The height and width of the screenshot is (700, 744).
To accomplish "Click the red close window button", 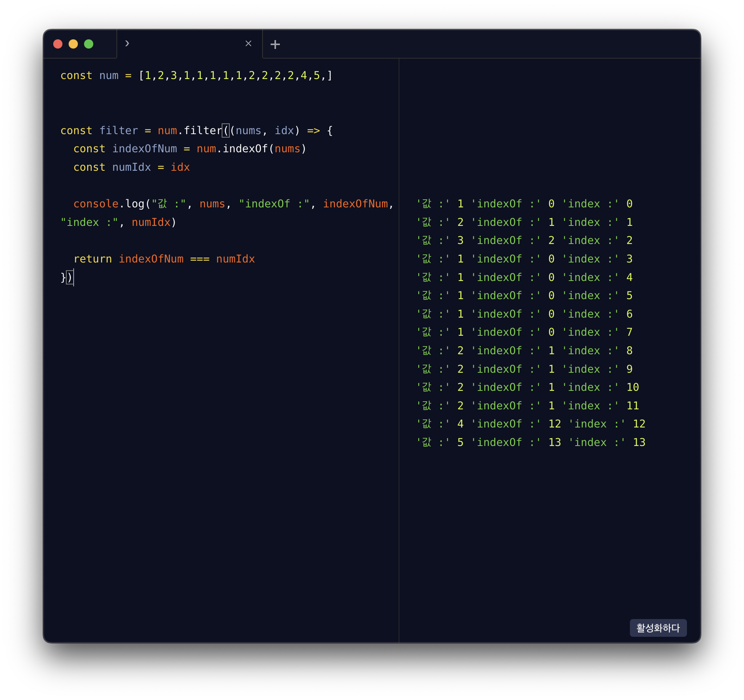I will tap(58, 44).
